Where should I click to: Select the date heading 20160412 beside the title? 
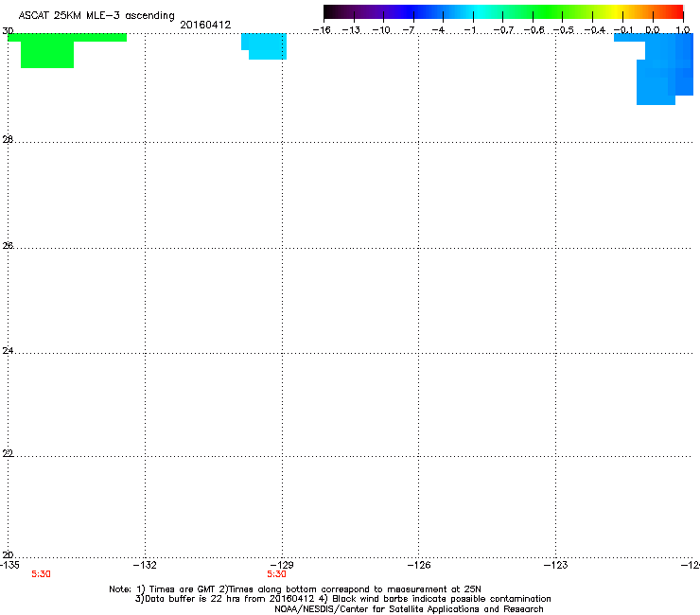click(x=205, y=25)
